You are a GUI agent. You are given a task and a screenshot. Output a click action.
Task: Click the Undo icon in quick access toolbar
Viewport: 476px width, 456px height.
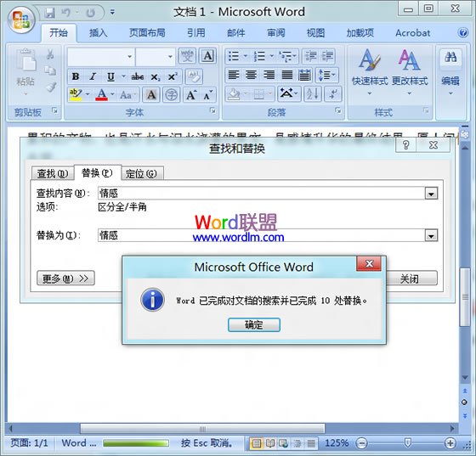click(66, 13)
